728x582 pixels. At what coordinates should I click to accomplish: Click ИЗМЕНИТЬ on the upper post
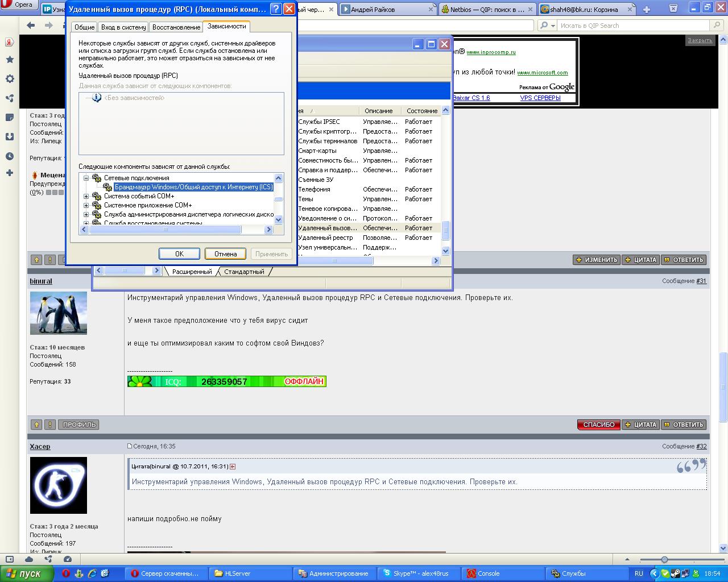pos(597,260)
